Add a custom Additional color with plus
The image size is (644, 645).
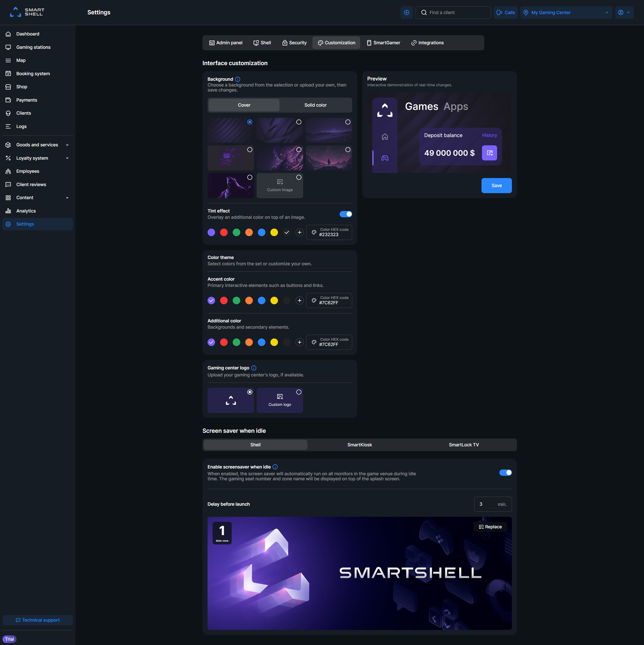tap(300, 342)
